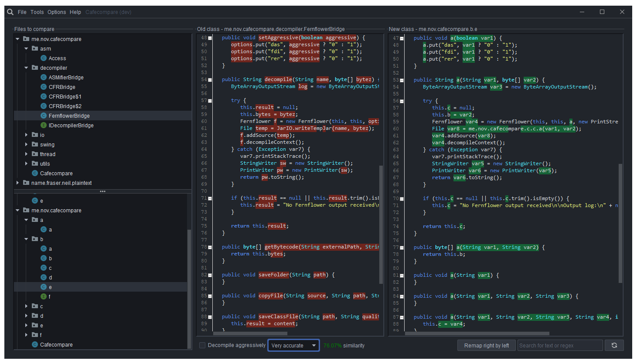Click the Search for text or regex field

559,345
